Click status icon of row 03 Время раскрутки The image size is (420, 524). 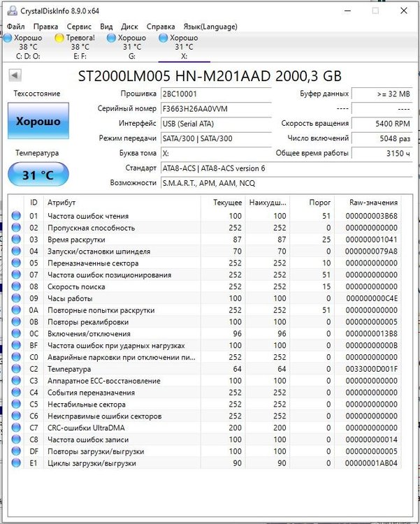pyautogui.click(x=16, y=239)
